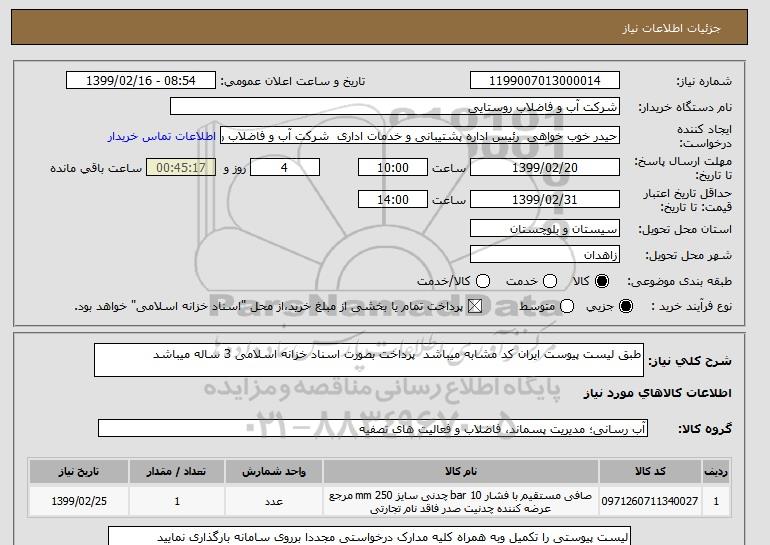Click the need number field 1199007013000014

545,81
